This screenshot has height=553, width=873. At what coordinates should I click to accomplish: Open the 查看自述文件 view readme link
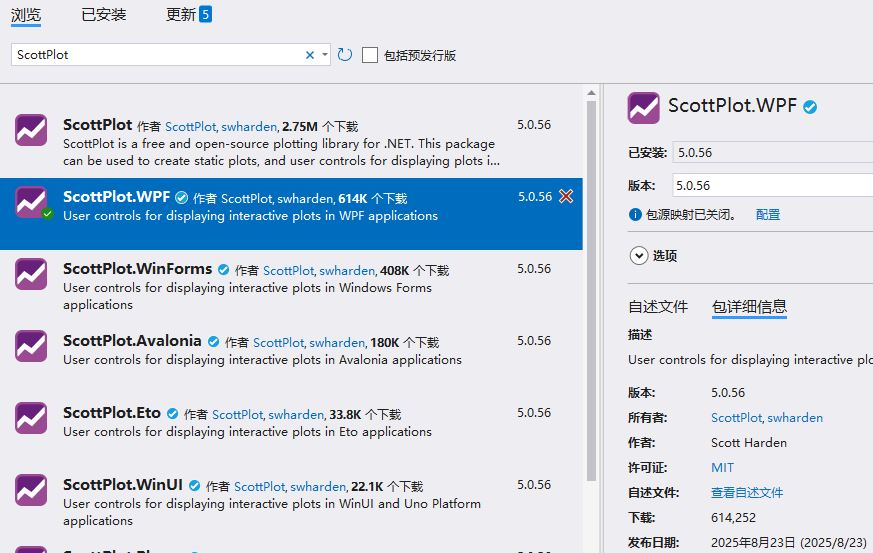click(x=747, y=493)
